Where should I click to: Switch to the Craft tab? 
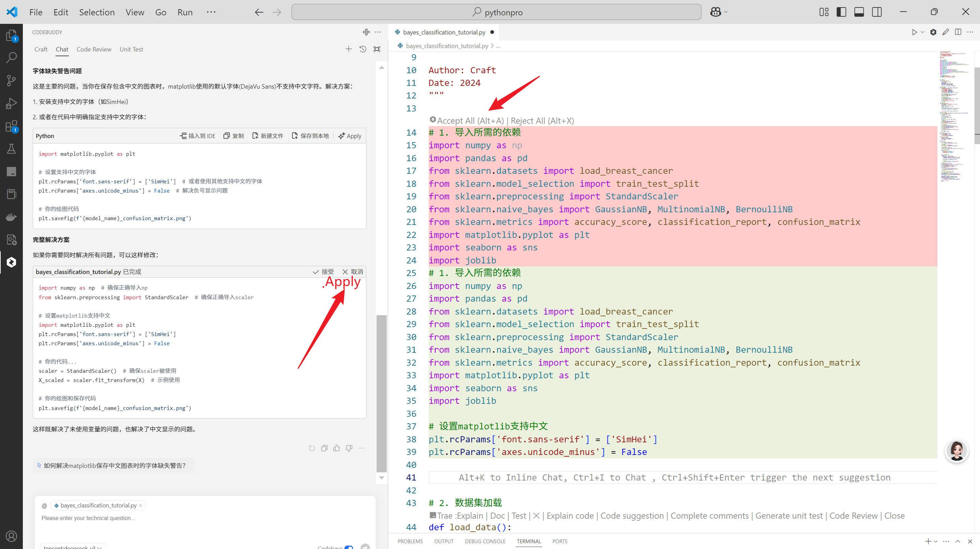(x=41, y=49)
